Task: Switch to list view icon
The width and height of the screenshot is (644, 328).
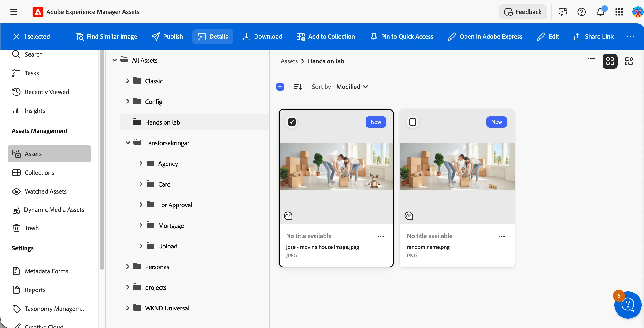Action: click(591, 61)
